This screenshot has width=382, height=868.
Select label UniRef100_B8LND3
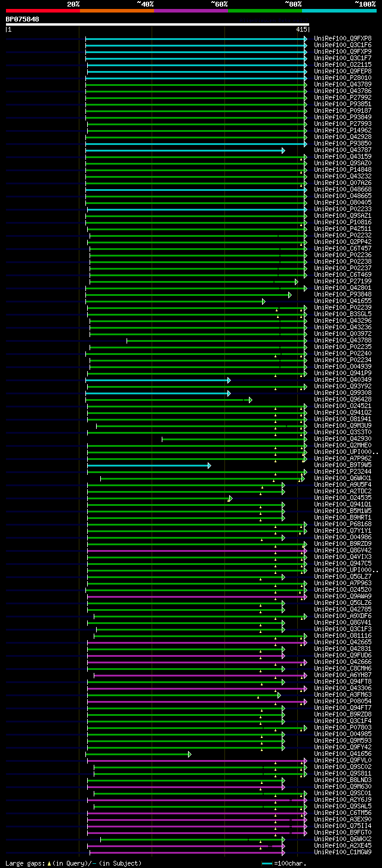343,780
